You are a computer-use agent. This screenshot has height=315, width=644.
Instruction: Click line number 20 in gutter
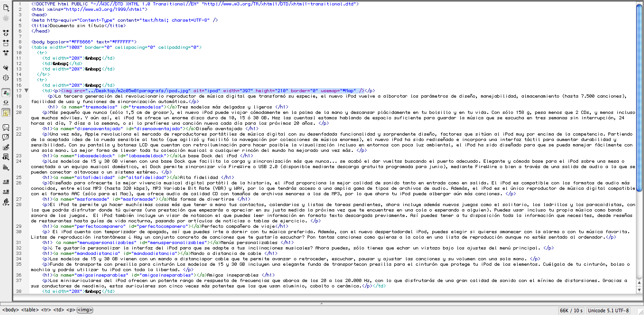tap(19, 112)
